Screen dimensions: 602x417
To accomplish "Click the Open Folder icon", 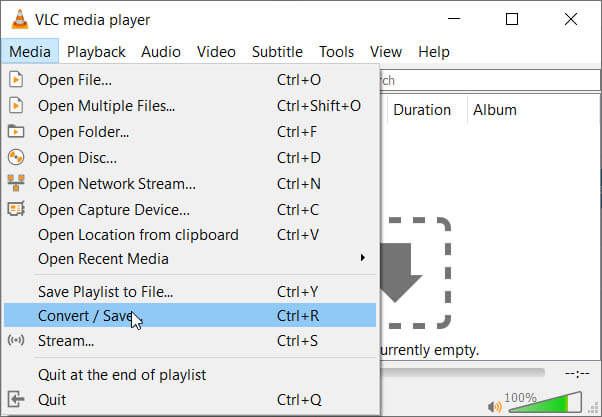I will pos(16,131).
